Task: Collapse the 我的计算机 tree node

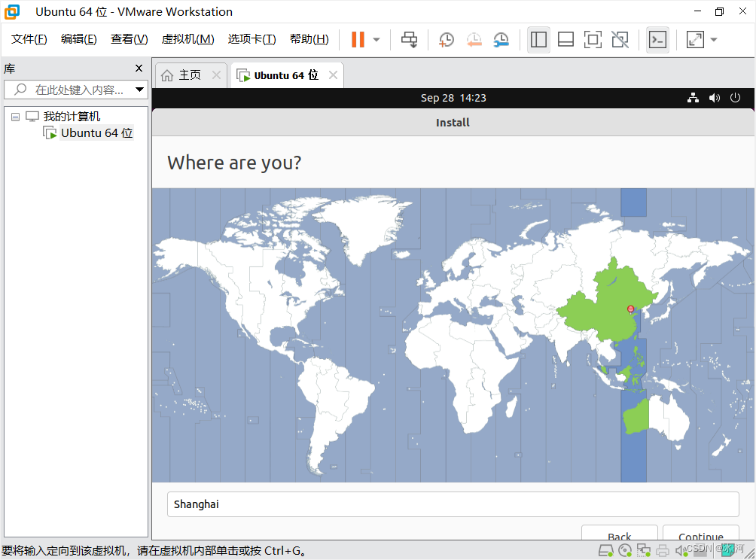Action: 15,117
